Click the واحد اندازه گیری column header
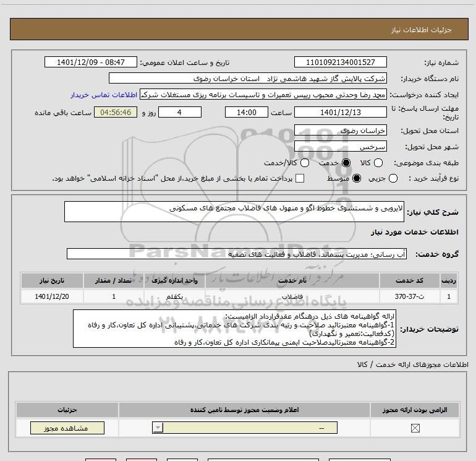The height and width of the screenshot is (461, 476). point(174,280)
